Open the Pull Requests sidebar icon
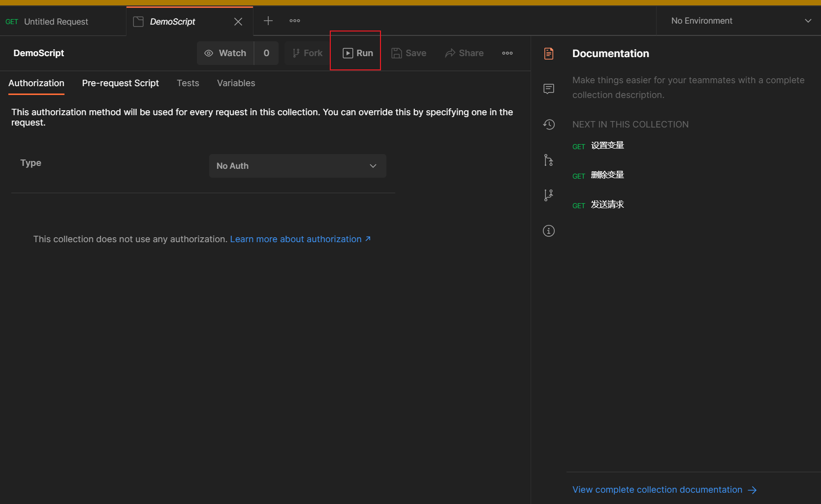 [549, 160]
